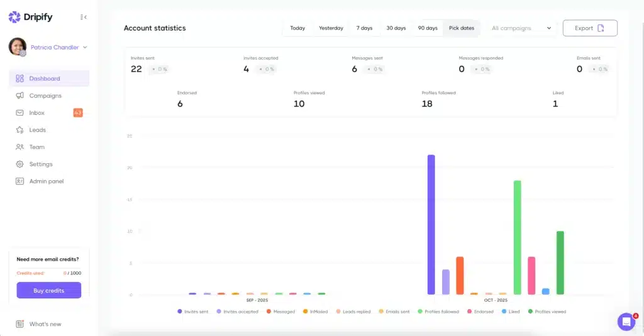Screen dimensions: 644x336
Task: Toggle the Invites sent legend series
Action: click(x=193, y=312)
